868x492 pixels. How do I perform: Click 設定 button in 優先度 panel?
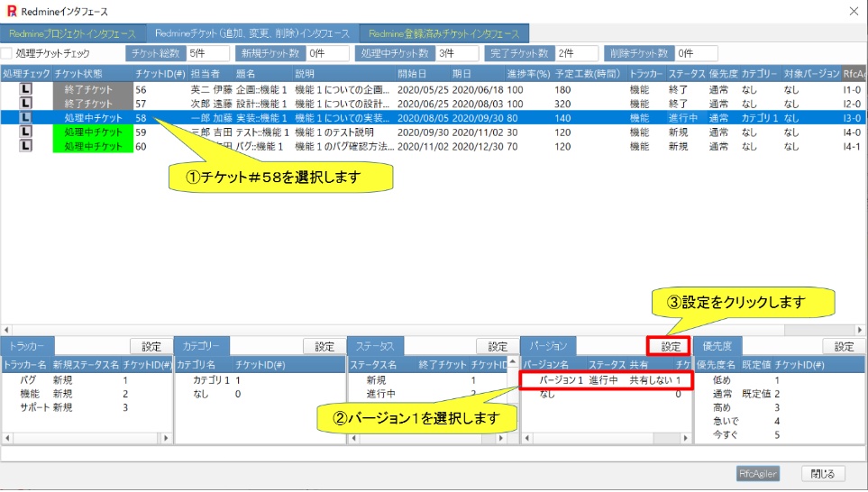pos(844,346)
